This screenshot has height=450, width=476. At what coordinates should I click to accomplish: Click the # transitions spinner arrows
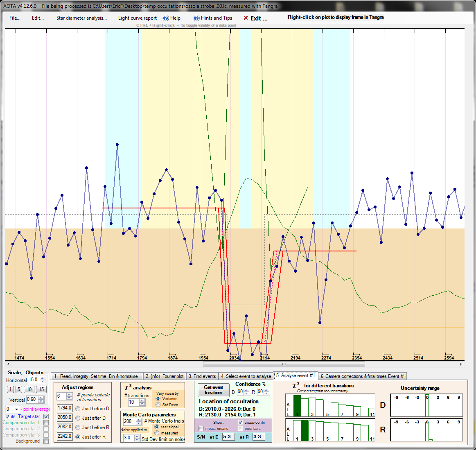pyautogui.click(x=142, y=403)
